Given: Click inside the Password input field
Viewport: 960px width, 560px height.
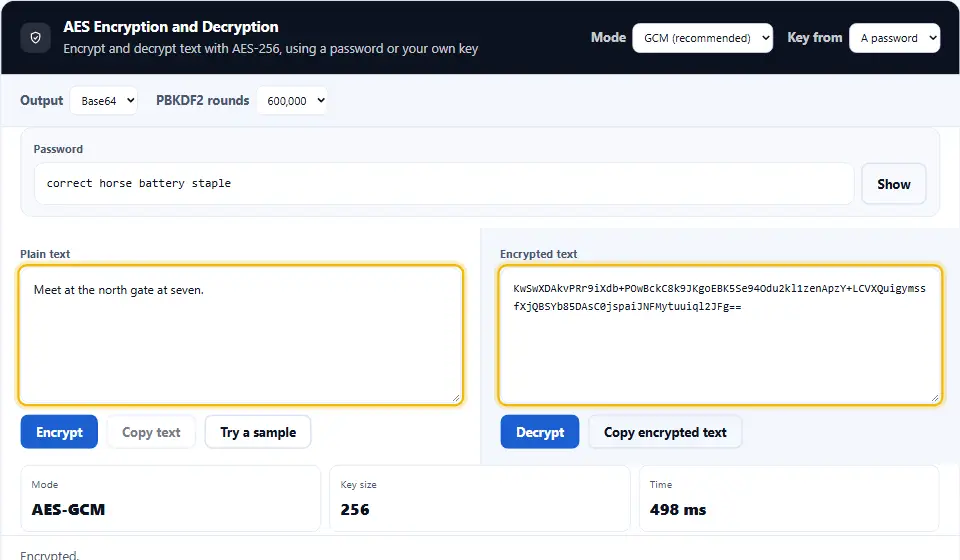Looking at the screenshot, I should 444,184.
